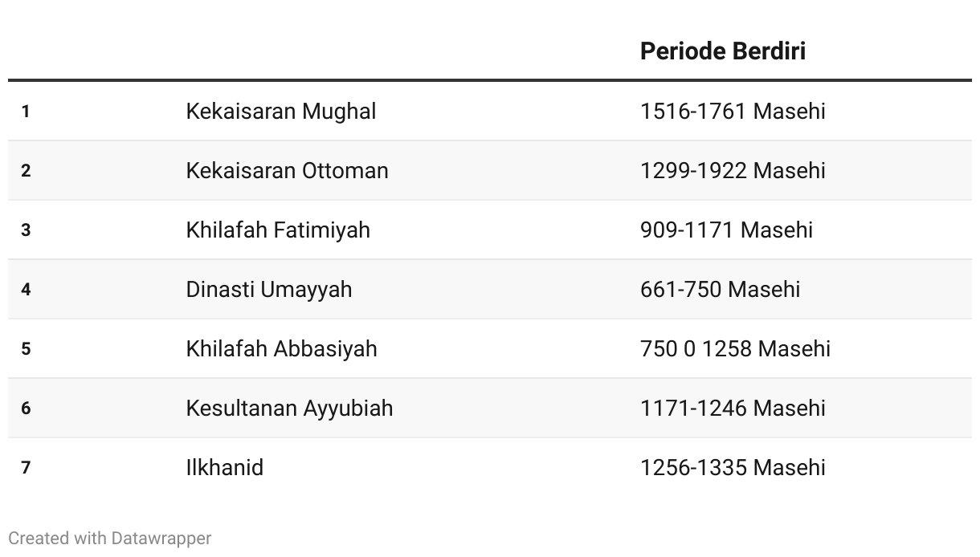Screen dimensions: 980x557
Task: Click the Periode Berdiri column header
Action: [722, 51]
